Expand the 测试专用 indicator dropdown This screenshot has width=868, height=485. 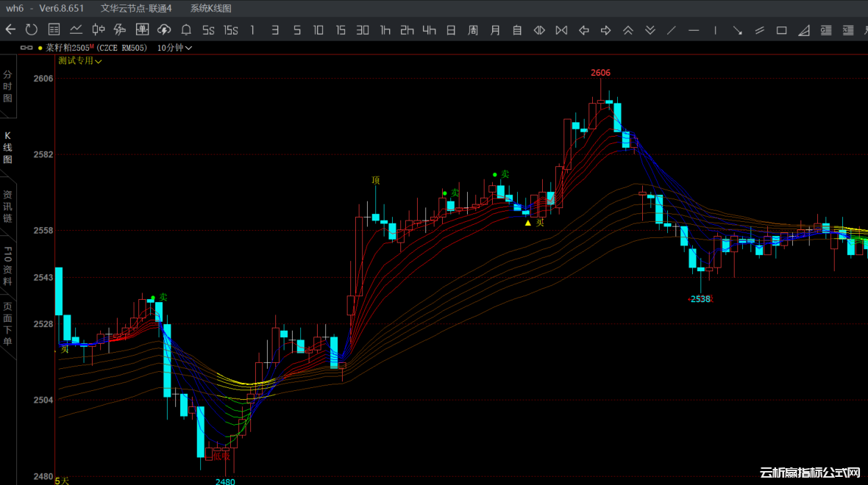[x=80, y=61]
